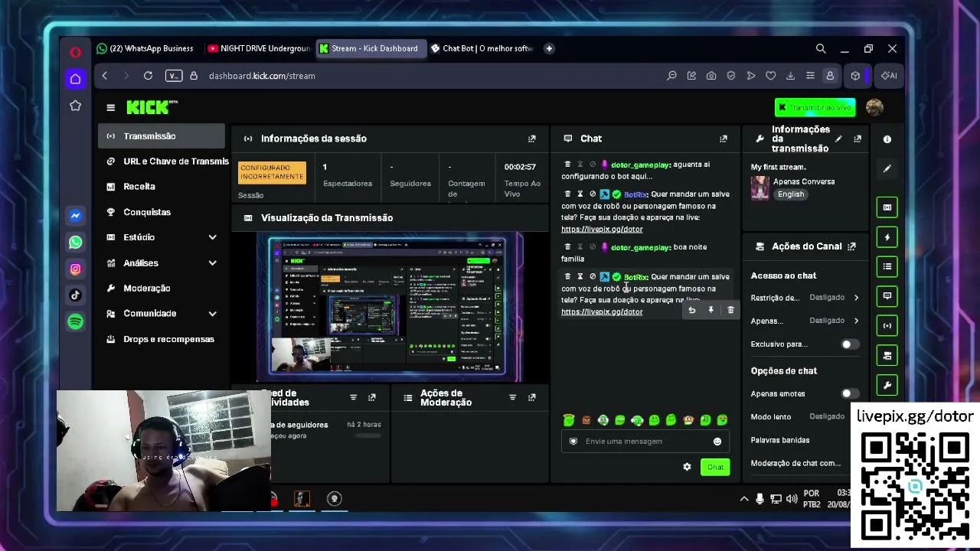The width and height of the screenshot is (980, 551).
Task: Go back to the previous page
Action: (x=105, y=76)
